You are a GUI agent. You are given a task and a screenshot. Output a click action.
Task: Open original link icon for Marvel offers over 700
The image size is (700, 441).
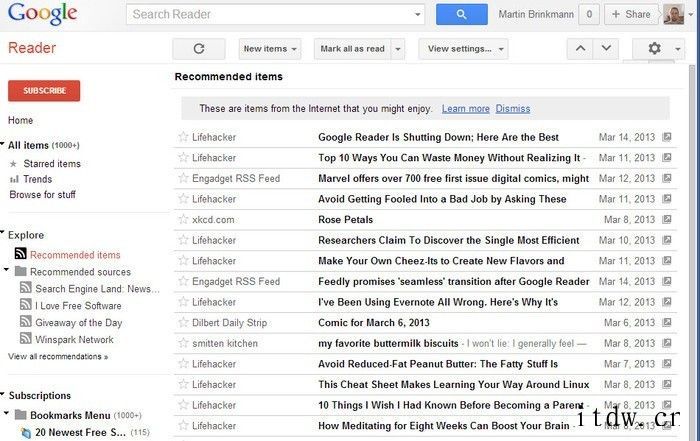667,178
